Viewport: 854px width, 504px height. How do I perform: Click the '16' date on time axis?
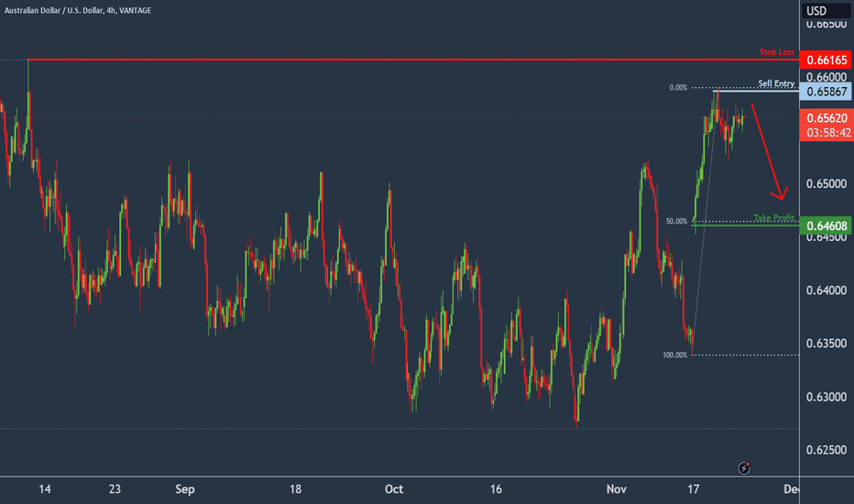[x=496, y=489]
